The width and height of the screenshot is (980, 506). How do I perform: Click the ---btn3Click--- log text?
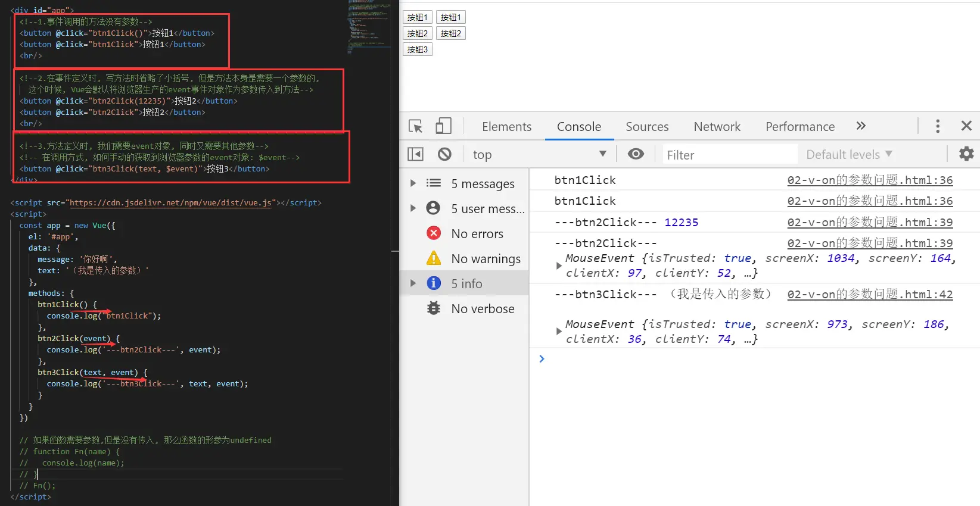tap(605, 294)
